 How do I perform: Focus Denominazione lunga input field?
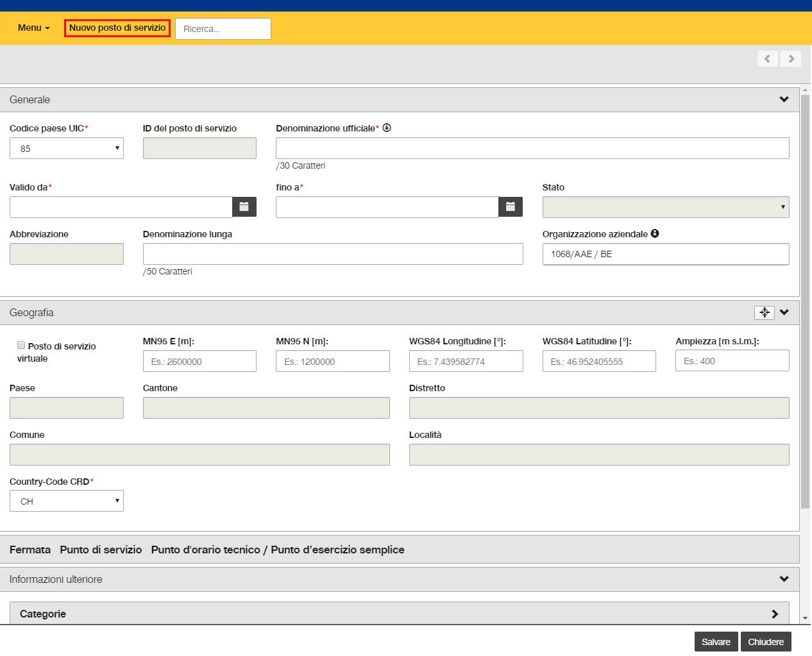333,254
